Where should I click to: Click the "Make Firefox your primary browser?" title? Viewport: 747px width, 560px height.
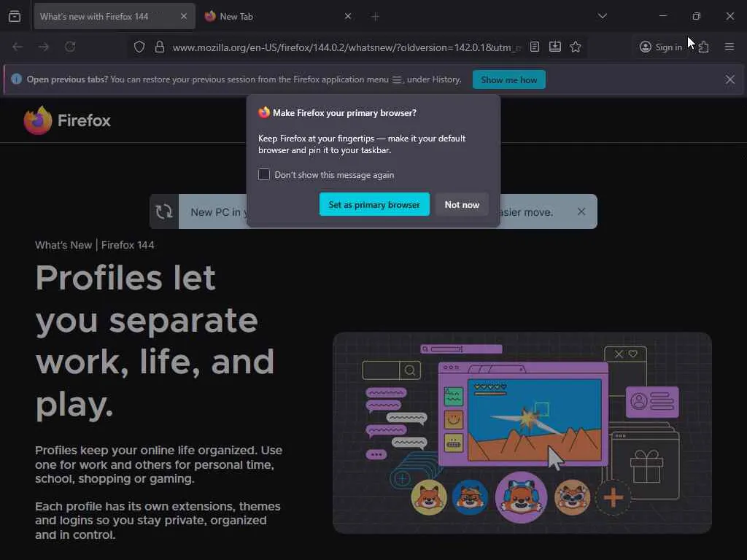coord(344,113)
